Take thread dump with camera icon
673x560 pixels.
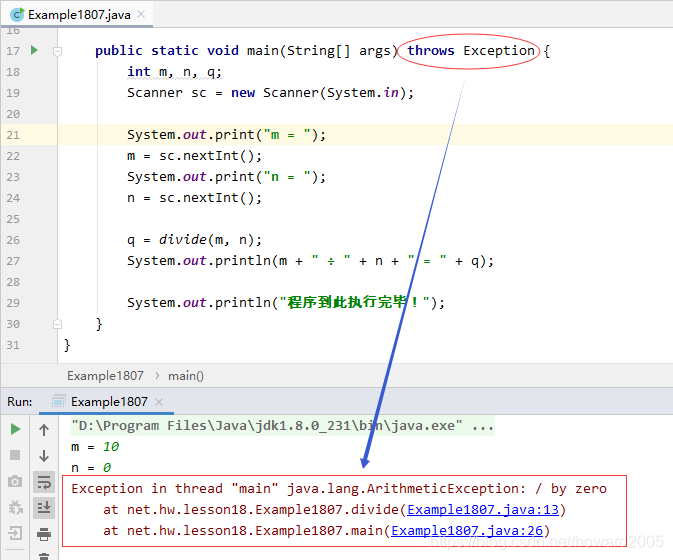click(15, 481)
